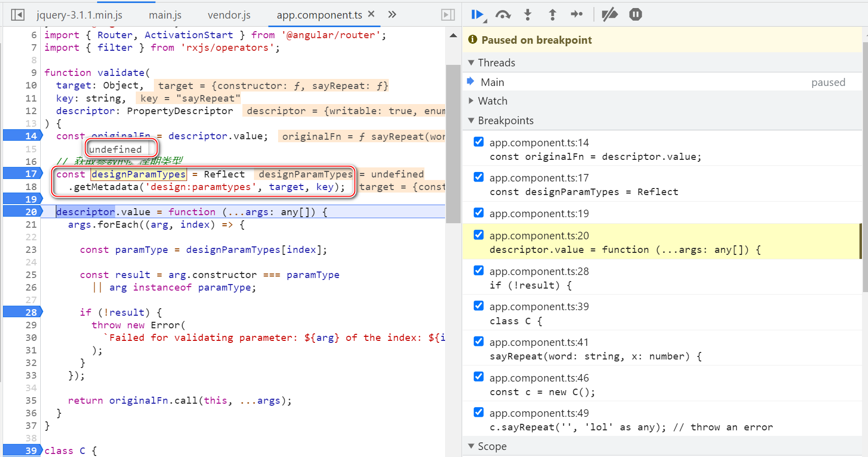
Task: Disable the breakpoint at app.component.ts:49
Action: [x=478, y=412]
